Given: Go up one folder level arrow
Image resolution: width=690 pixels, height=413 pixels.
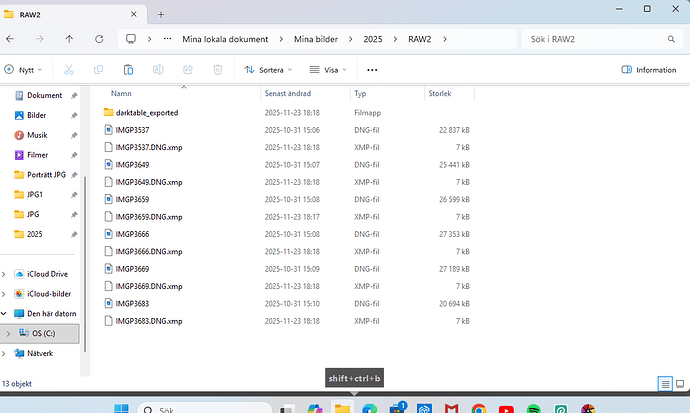Looking at the screenshot, I should (68, 39).
